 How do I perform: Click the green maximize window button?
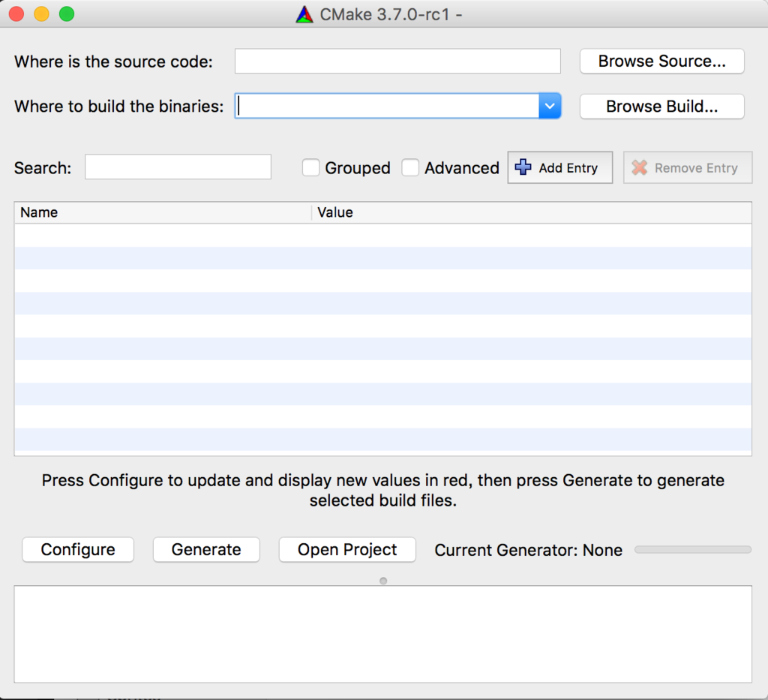[x=67, y=14]
